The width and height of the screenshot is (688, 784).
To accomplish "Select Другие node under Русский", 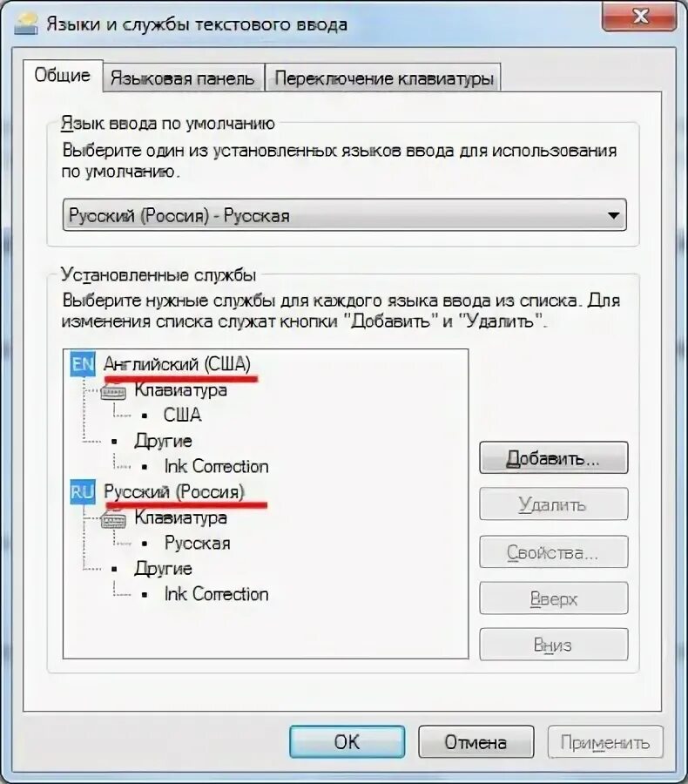I will point(163,569).
